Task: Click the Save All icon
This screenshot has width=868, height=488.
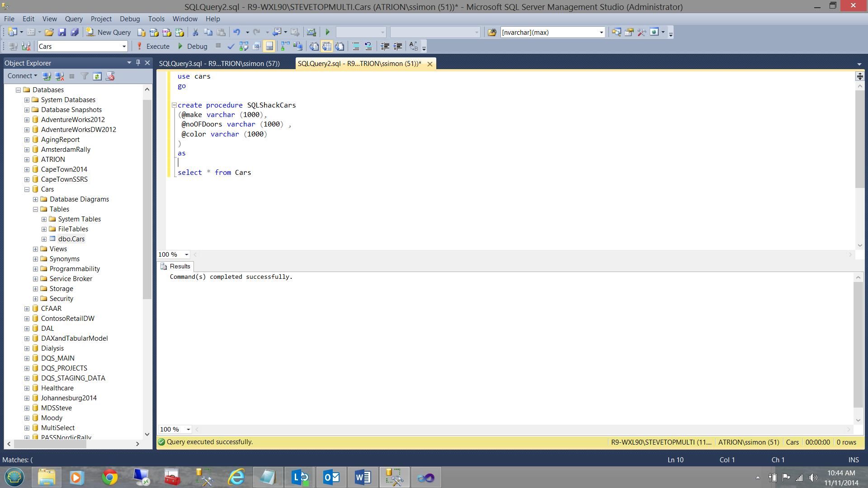Action: (x=75, y=33)
